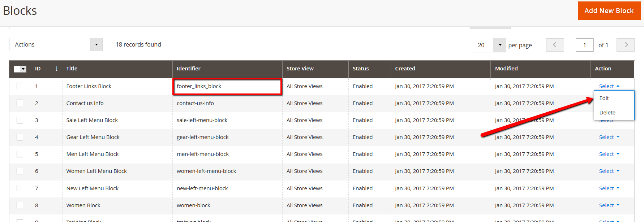The image size is (644, 222).
Task: Check the Sale Left Menu Block checkbox
Action: click(20, 120)
